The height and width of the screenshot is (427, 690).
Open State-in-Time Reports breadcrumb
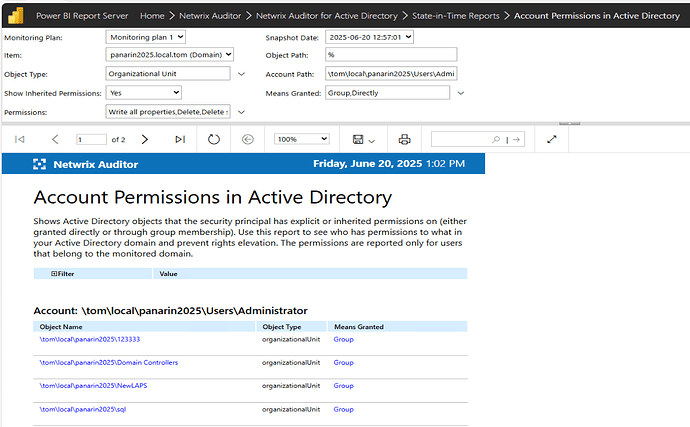coord(455,16)
